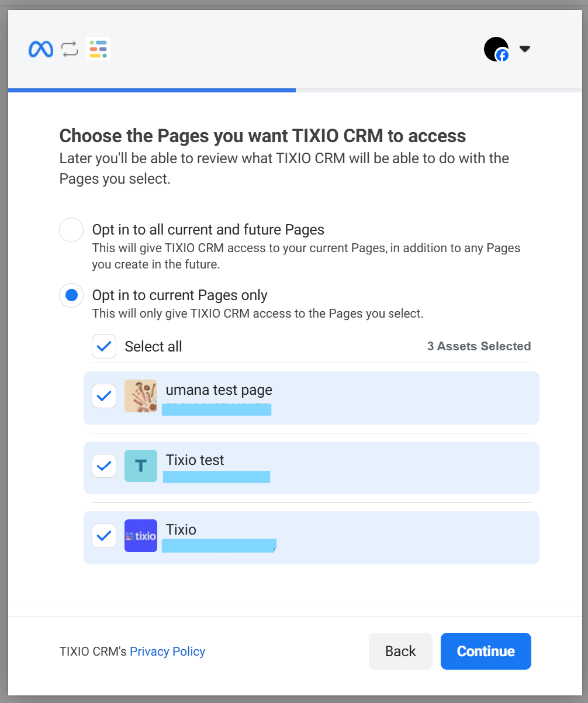588x703 pixels.
Task: Select opt in to all current and future Pages
Action: [71, 230]
